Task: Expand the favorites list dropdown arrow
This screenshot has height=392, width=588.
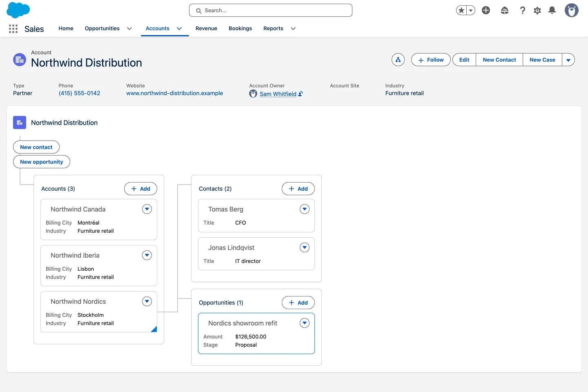Action: pyautogui.click(x=471, y=10)
